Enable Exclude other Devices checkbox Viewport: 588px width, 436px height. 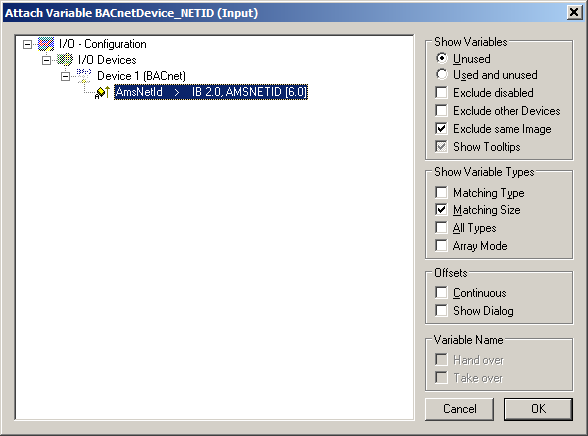(x=441, y=110)
